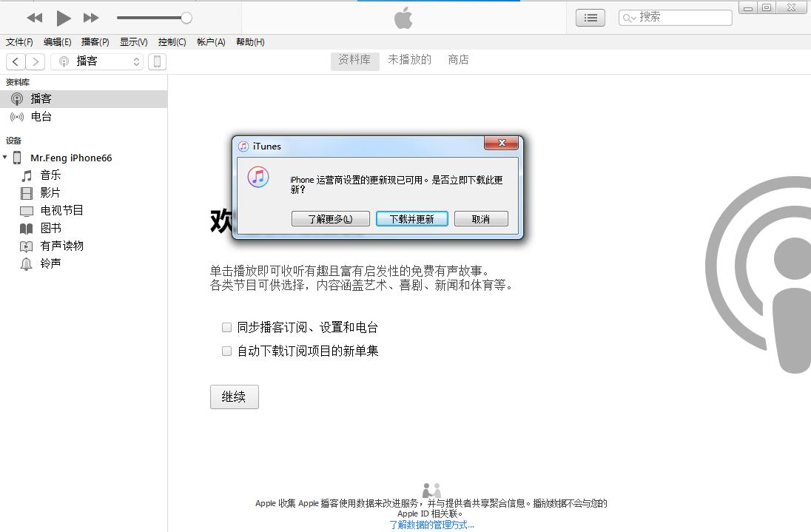Viewport: 811px width, 532px height.
Task: Click the iPhone device icon button
Action: coord(157,61)
